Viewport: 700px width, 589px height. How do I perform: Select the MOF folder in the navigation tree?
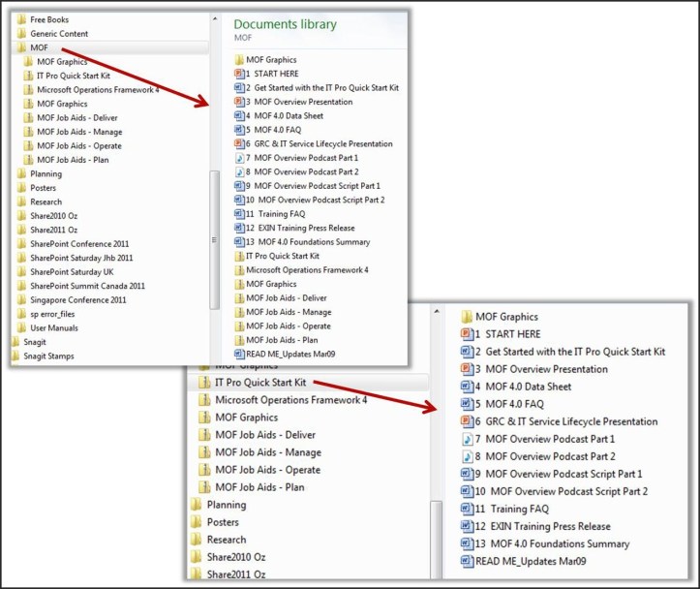pyautogui.click(x=39, y=47)
